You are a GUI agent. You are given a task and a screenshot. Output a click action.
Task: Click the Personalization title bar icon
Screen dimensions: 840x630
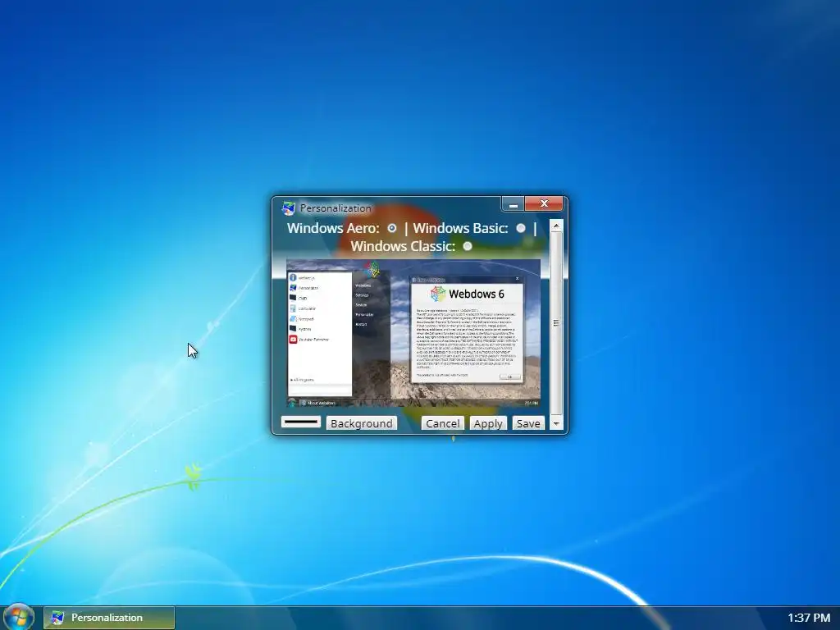click(x=289, y=208)
